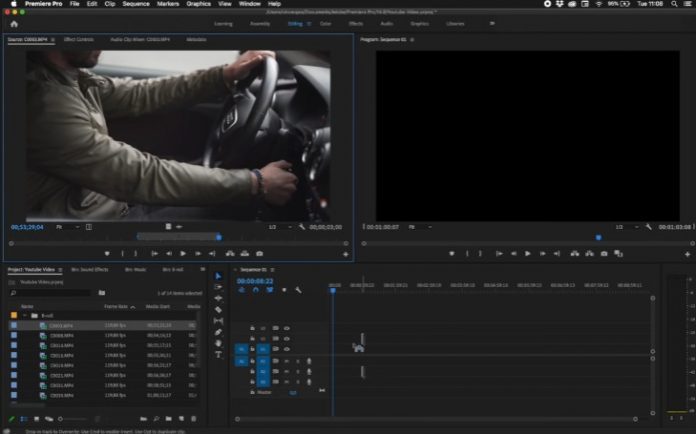696x434 pixels.
Task: Toggle top video track eye visibility
Action: click(x=287, y=328)
